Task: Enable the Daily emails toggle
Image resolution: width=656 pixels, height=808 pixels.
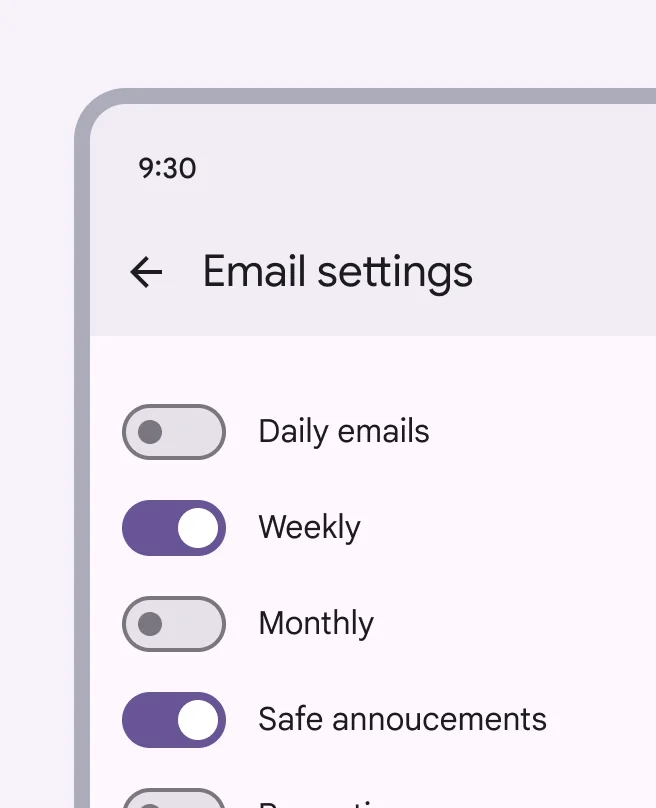Action: pos(173,432)
